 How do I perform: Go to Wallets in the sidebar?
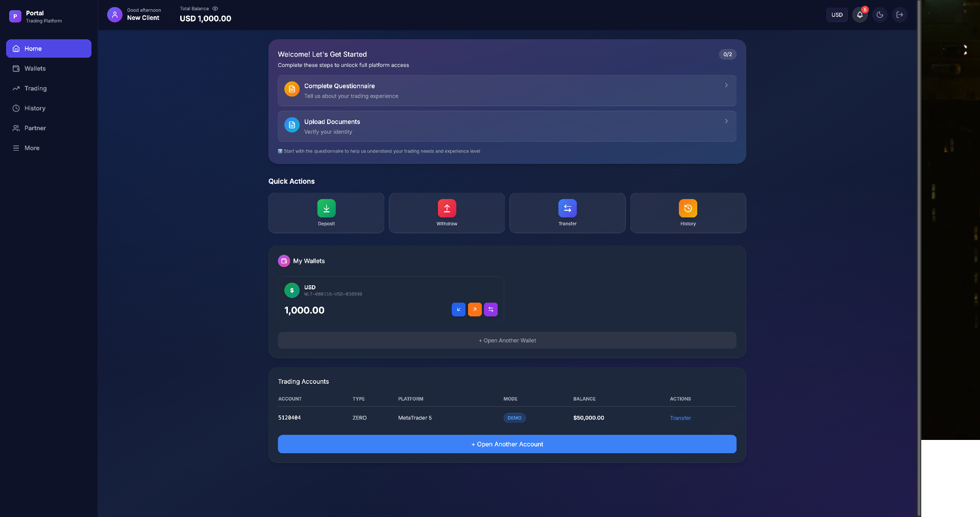[35, 68]
